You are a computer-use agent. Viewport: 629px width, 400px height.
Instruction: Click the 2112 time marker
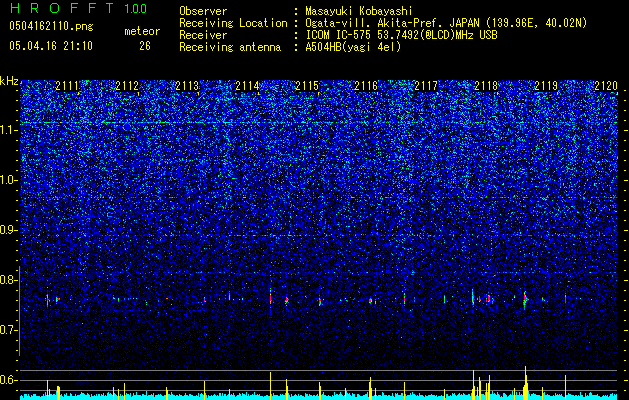point(127,86)
